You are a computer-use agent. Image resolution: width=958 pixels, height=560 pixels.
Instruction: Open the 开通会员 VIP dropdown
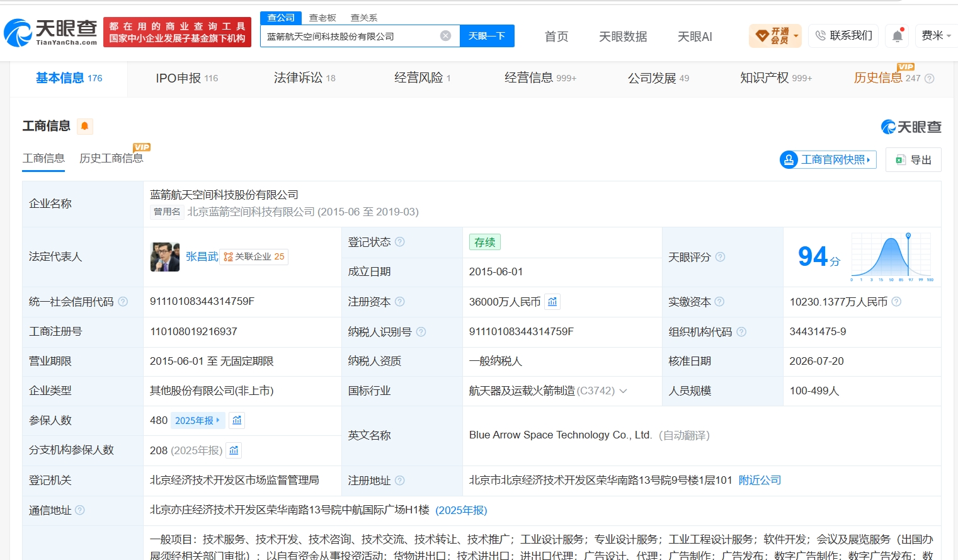click(x=775, y=36)
